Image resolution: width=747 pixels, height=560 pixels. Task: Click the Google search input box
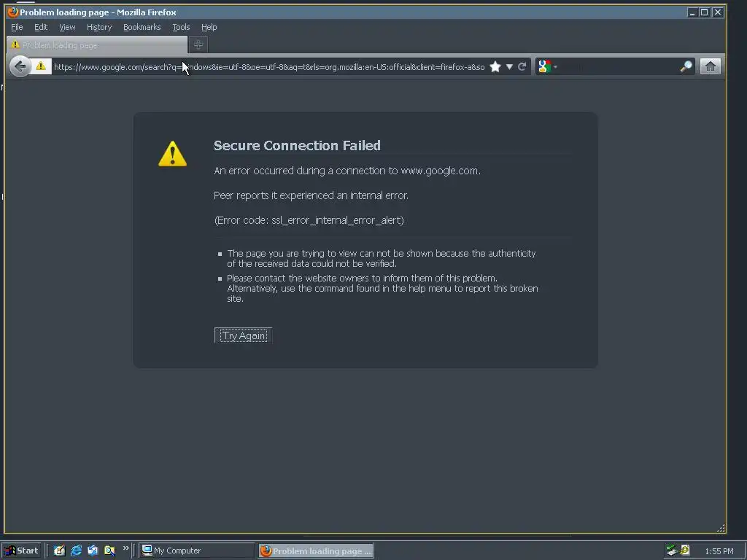pyautogui.click(x=618, y=66)
